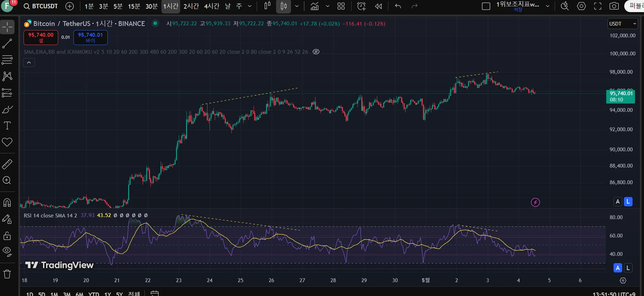Click the ruler measure tool

[7, 164]
